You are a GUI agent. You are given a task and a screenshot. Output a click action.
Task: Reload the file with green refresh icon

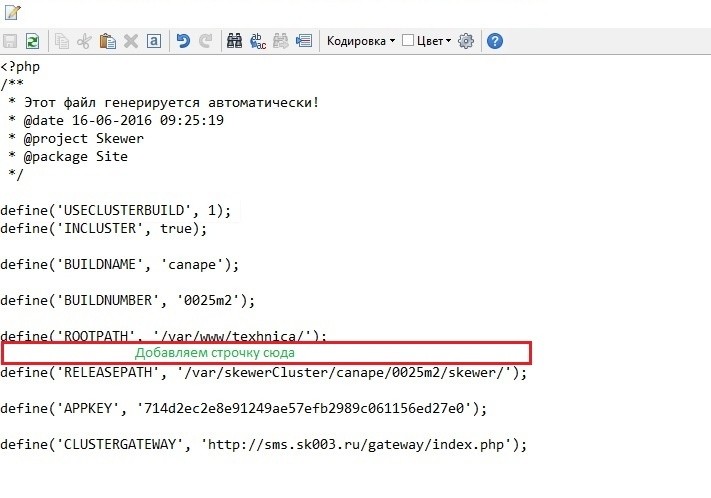click(32, 41)
